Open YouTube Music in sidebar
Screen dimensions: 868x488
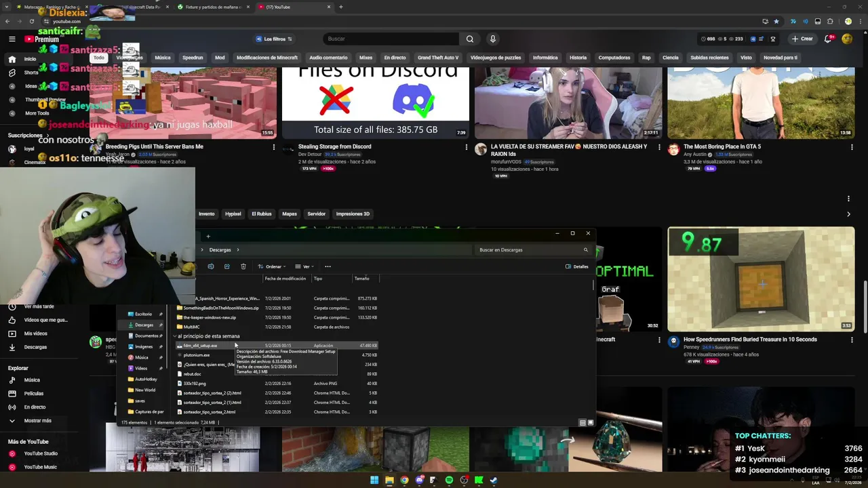tap(40, 467)
